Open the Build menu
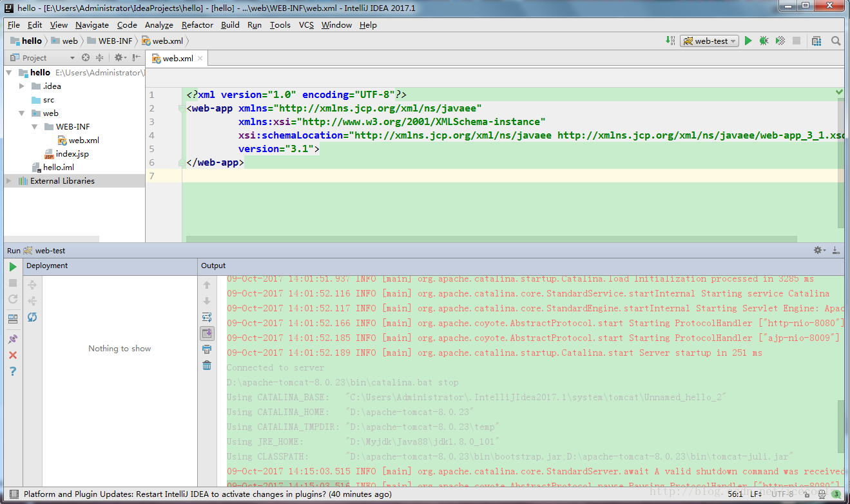This screenshot has height=504, width=850. 230,24
